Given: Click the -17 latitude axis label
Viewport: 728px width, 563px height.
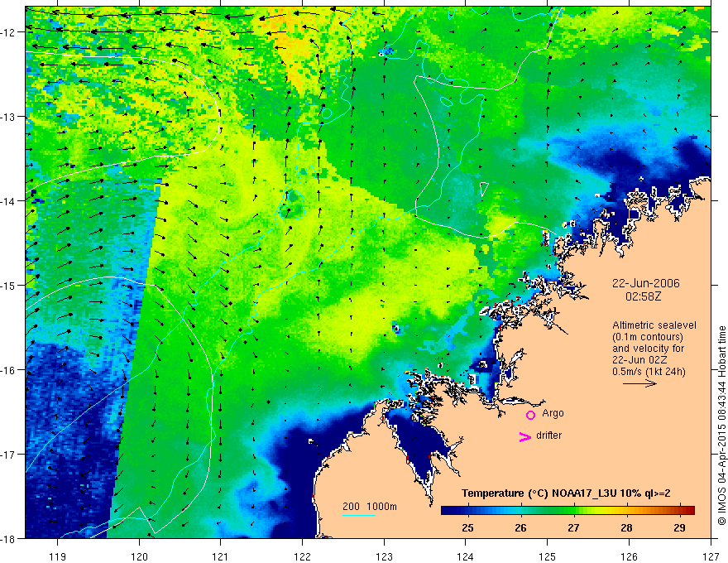Looking at the screenshot, I should [8, 455].
